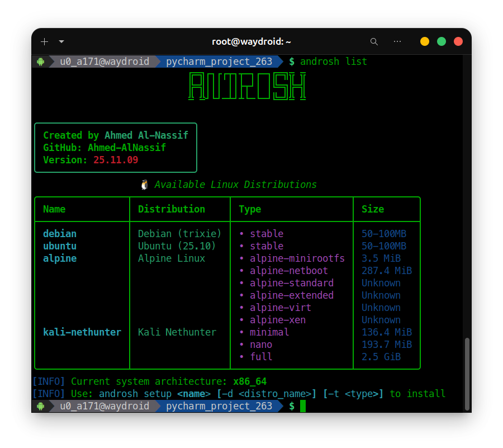503x448 pixels.
Task: Click the ANDROSH ASCII art logo
Action: point(248,87)
